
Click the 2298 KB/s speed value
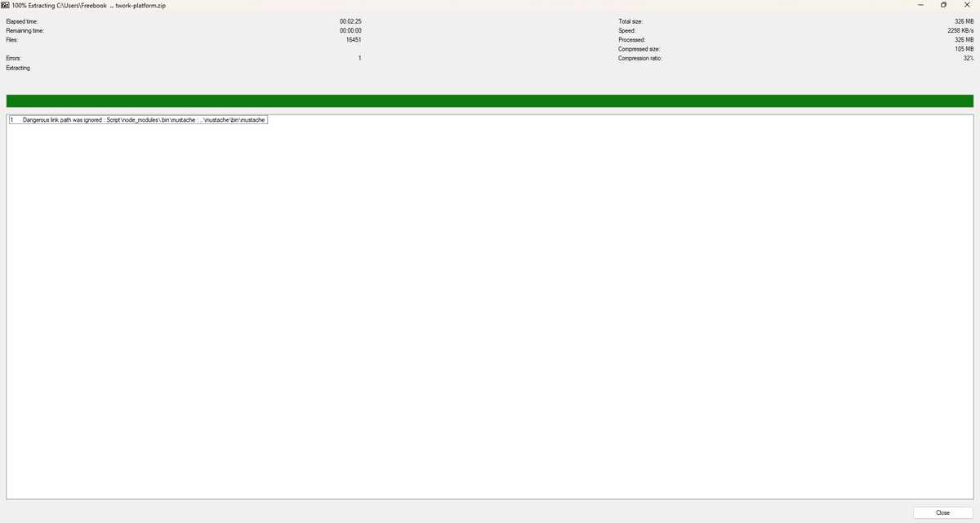pyautogui.click(x=960, y=30)
